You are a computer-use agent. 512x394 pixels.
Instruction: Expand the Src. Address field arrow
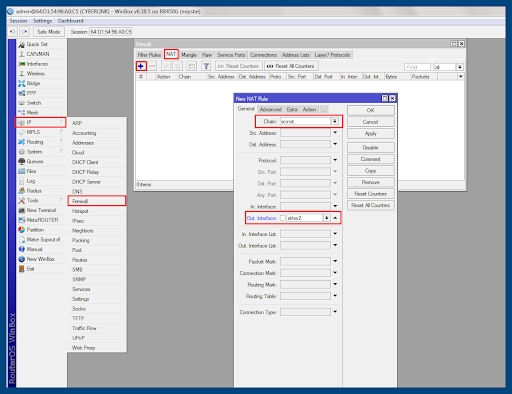coord(335,133)
